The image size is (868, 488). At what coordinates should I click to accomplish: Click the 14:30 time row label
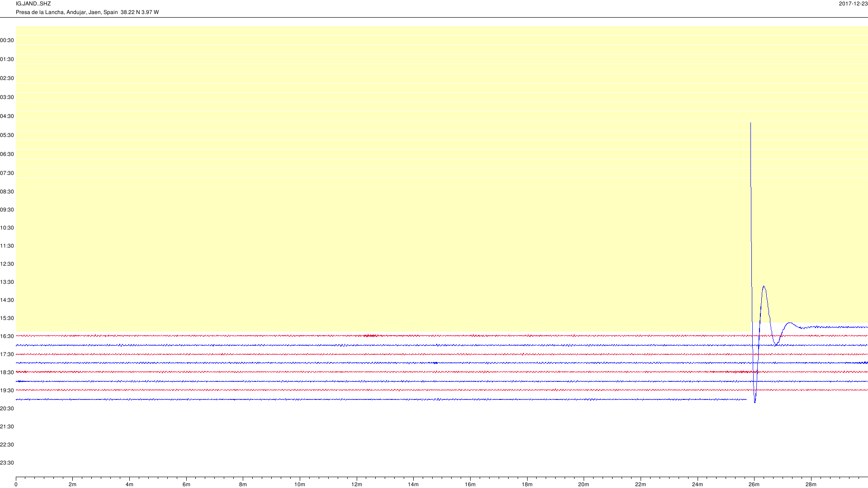coord(7,300)
